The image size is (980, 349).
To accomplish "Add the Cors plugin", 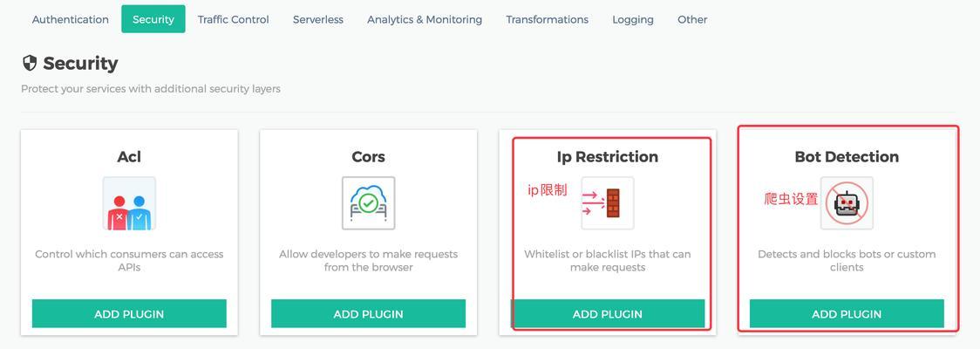I will [368, 314].
